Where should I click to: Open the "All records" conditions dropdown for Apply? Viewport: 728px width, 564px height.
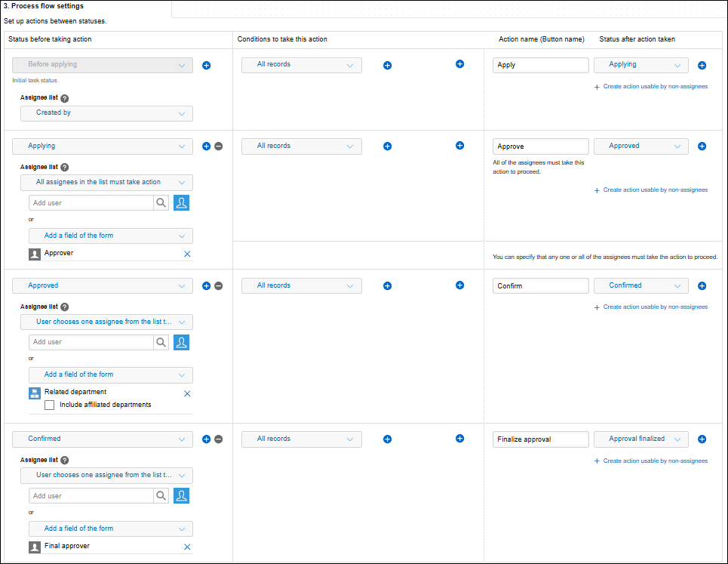pos(301,65)
